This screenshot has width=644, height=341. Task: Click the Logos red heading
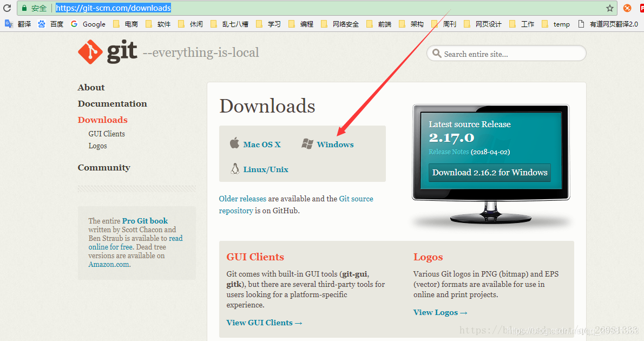(x=428, y=257)
